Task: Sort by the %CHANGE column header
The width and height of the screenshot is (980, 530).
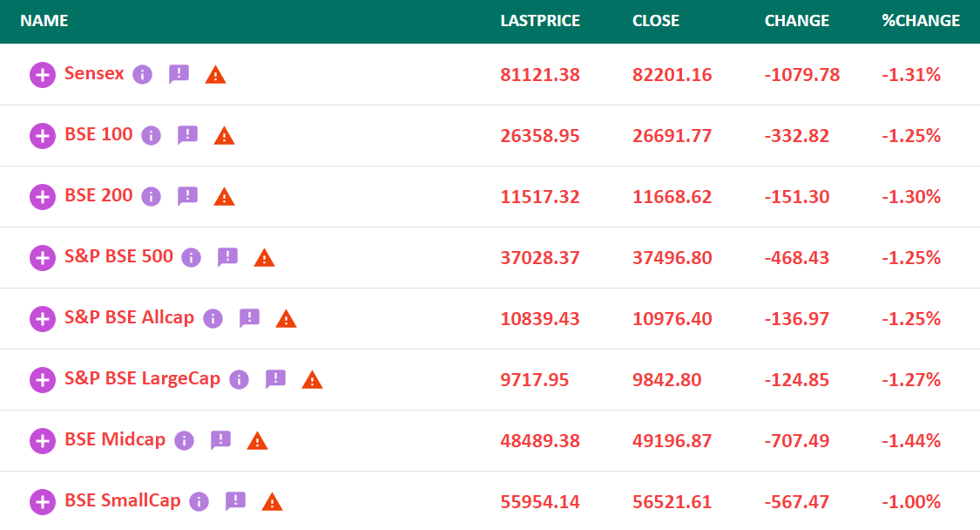Action: 921,21
